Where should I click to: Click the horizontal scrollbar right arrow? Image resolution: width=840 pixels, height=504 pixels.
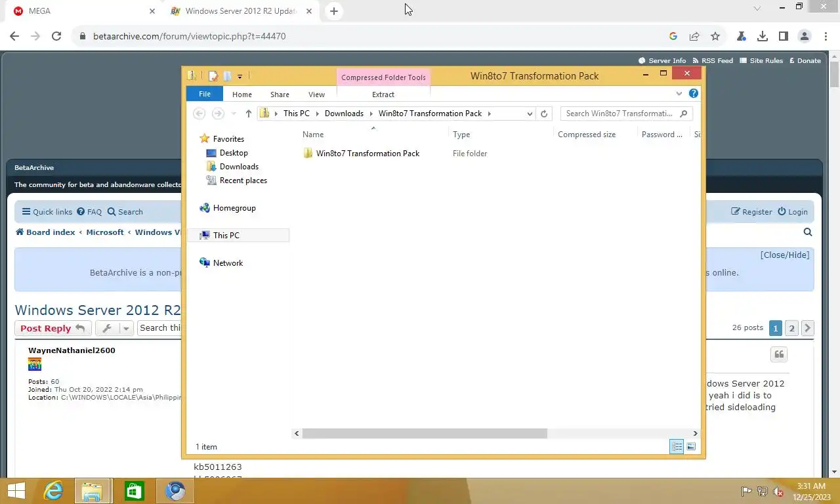pos(695,433)
